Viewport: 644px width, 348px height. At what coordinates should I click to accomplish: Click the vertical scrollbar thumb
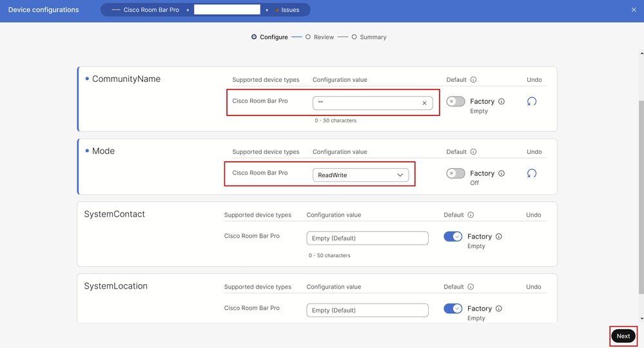641,197
